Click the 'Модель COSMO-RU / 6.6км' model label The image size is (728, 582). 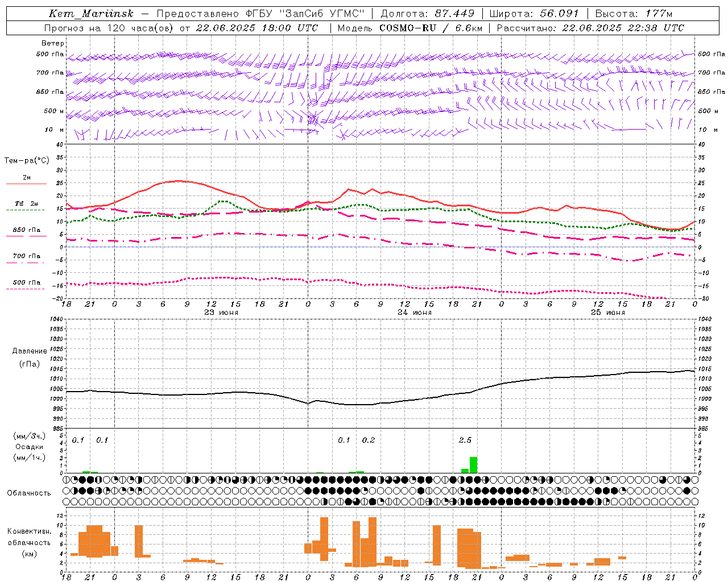(x=410, y=28)
